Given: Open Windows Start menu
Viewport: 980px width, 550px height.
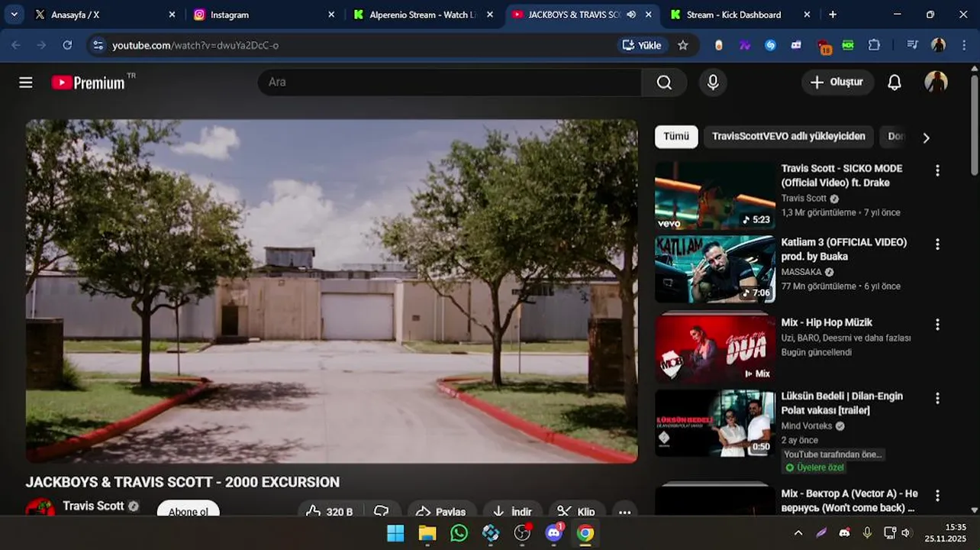Looking at the screenshot, I should [395, 533].
